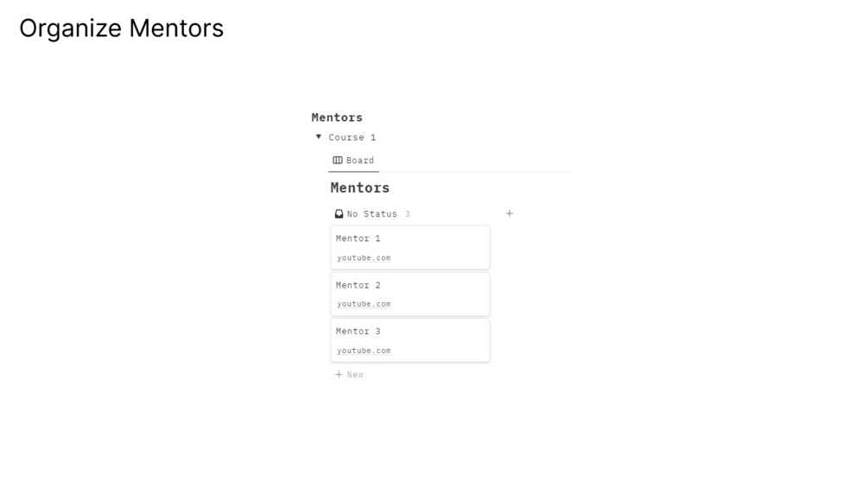Image resolution: width=868 pixels, height=488 pixels.
Task: Open the Mentors database title
Action: coord(359,187)
